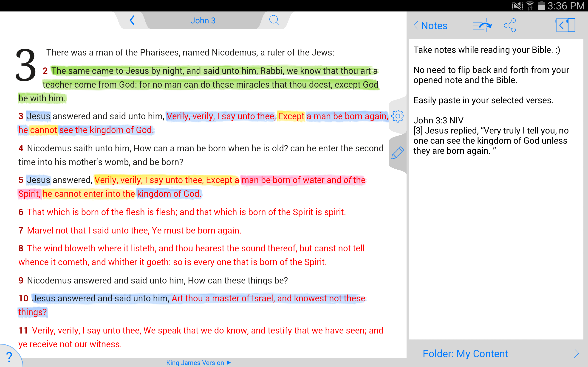Share the current note via the share icon

coord(510,25)
